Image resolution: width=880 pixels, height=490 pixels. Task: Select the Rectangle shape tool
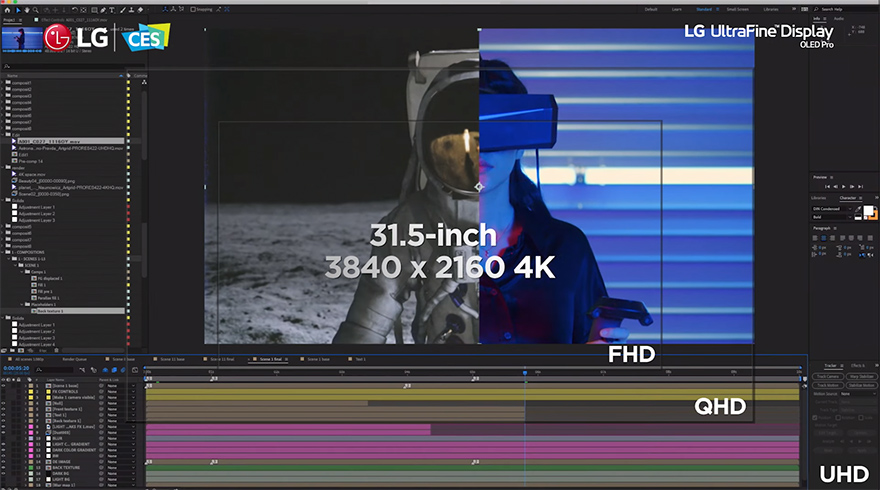coord(94,10)
